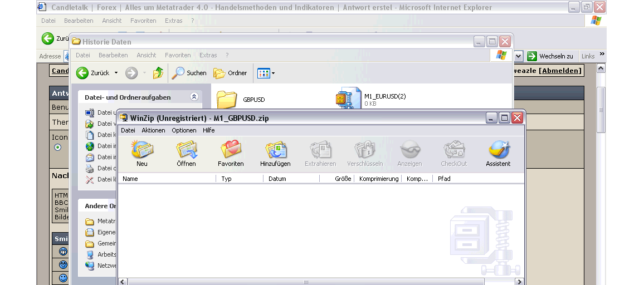
Task: Select the M1_EURUSD(2) zip file
Action: click(x=371, y=100)
